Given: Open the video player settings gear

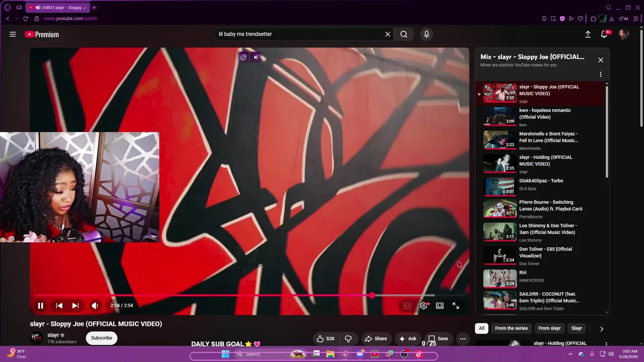Looking at the screenshot, I should click(424, 306).
